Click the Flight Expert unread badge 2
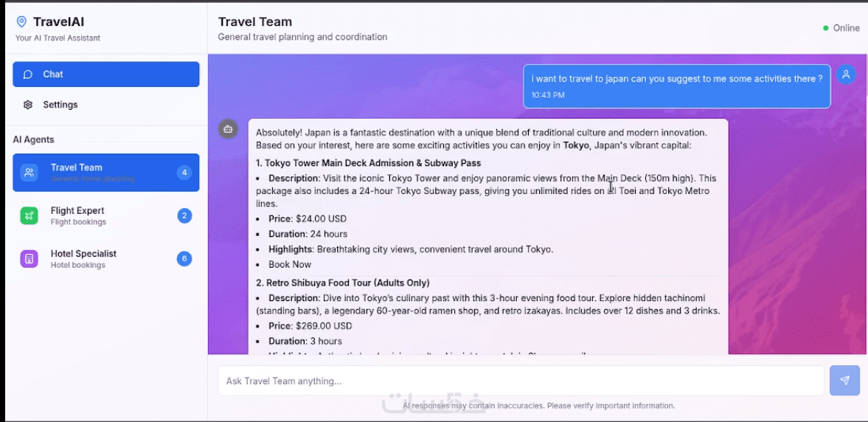868x422 pixels. (x=184, y=215)
